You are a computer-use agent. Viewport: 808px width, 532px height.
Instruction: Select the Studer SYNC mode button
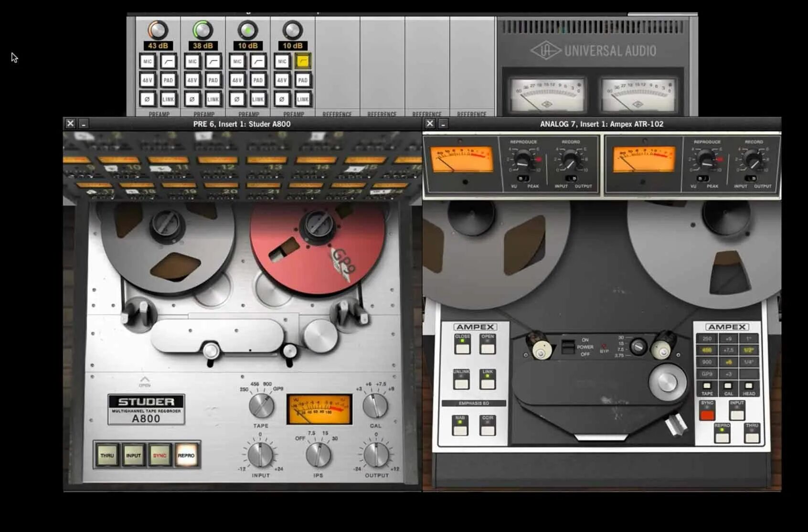pos(159,455)
